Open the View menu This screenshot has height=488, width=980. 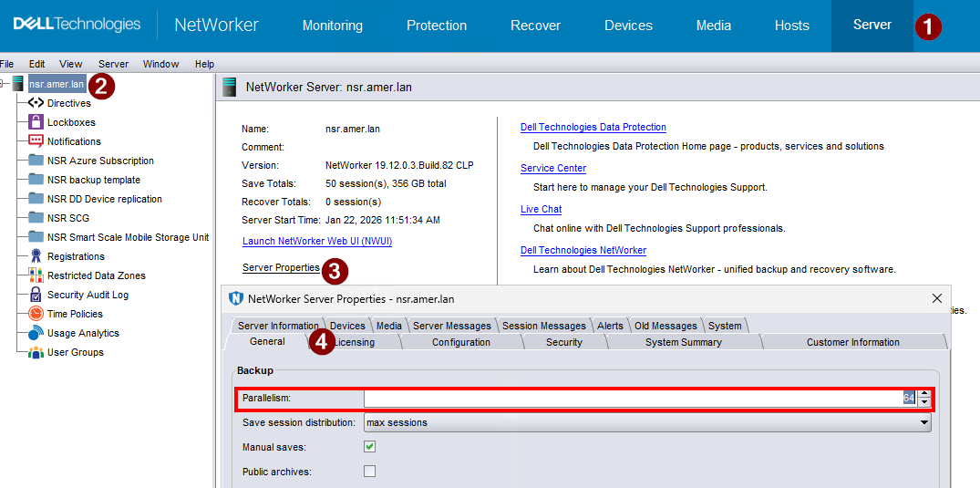[x=71, y=64]
